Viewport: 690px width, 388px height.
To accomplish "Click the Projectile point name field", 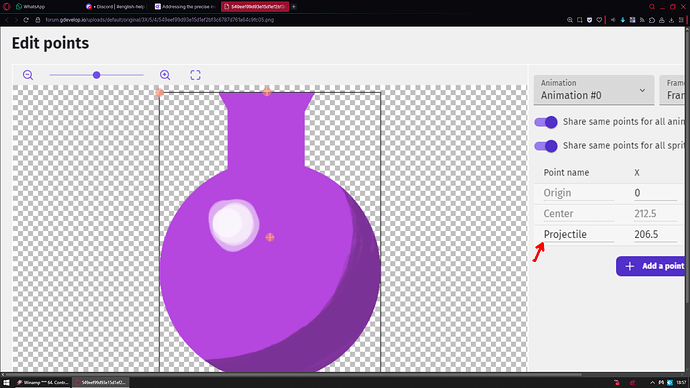I will pyautogui.click(x=578, y=234).
